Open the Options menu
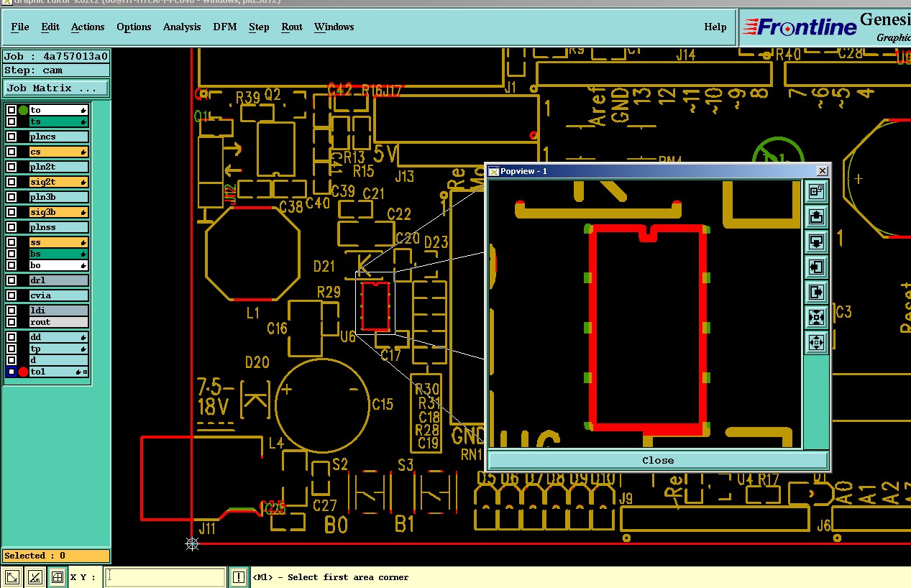 coord(134,27)
